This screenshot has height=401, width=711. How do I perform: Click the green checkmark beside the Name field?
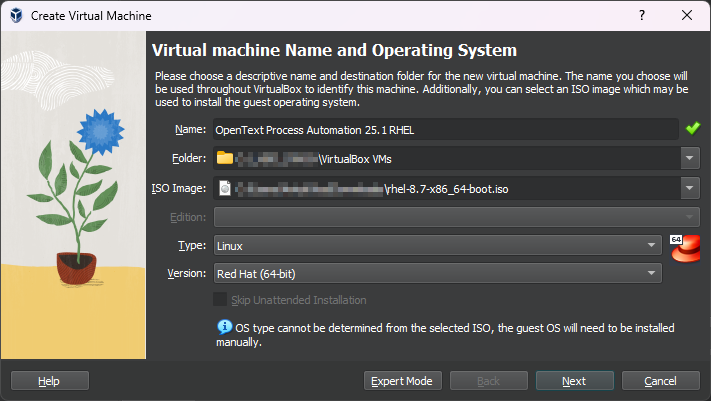point(693,129)
